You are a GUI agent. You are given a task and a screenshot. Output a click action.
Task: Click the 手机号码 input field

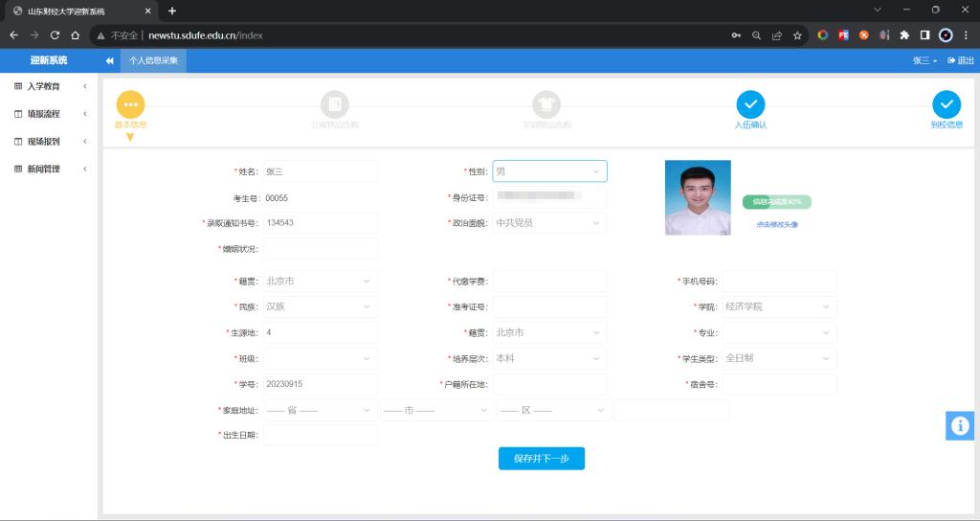[779, 282]
